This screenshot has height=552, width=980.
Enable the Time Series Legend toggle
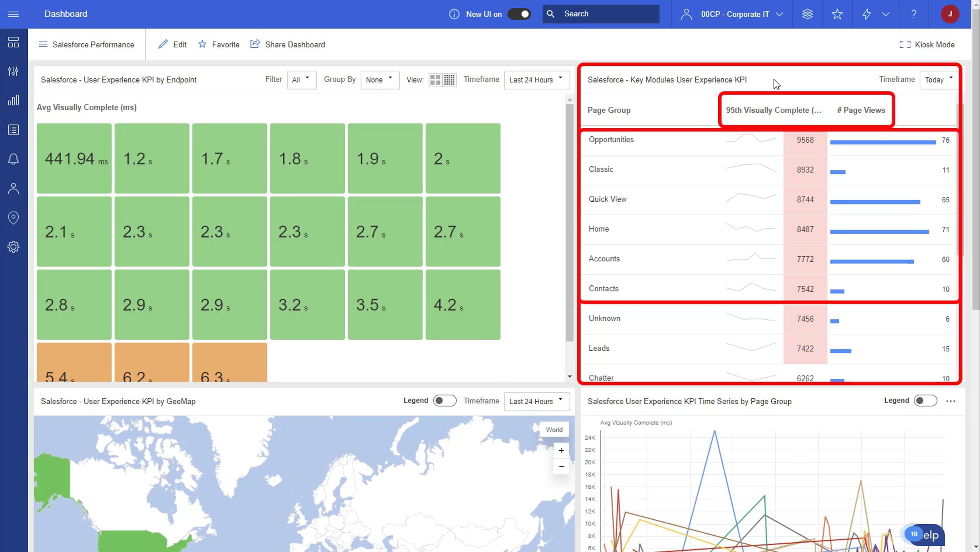[x=925, y=401]
